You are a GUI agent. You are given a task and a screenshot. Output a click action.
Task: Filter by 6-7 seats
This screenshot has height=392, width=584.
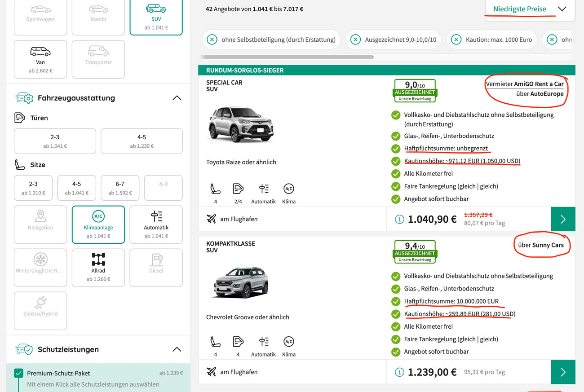pos(120,188)
